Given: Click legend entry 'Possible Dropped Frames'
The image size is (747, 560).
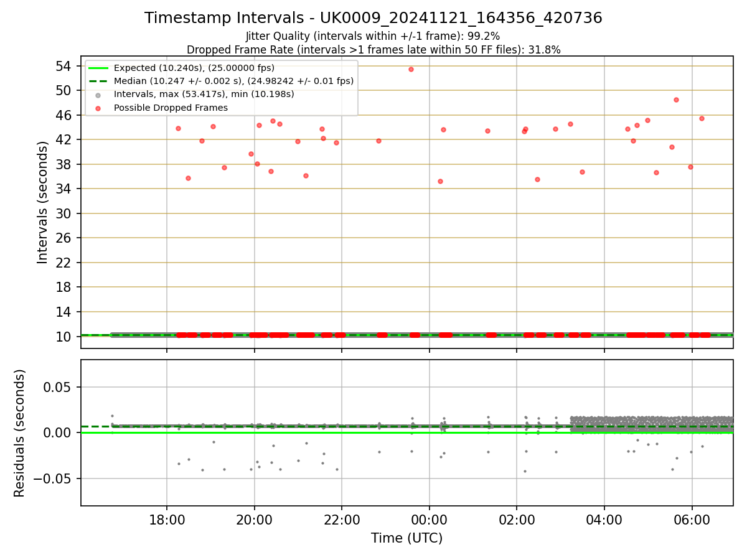Looking at the screenshot, I should [171, 108].
